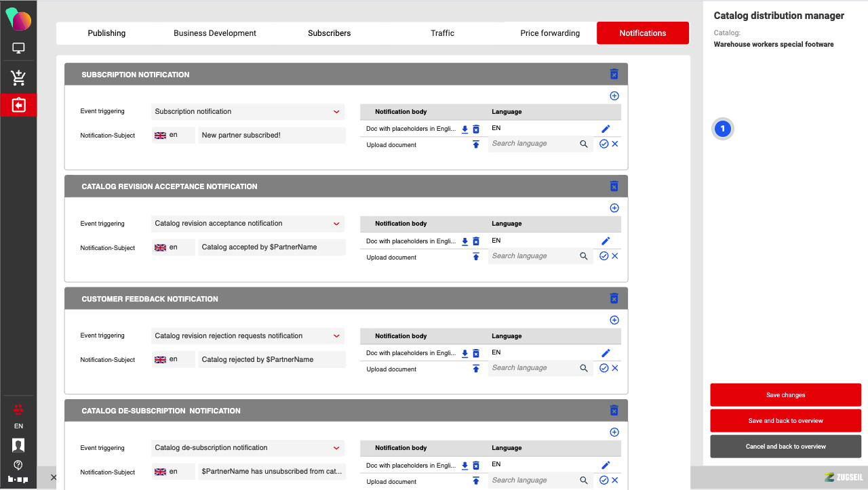Click Search language field in Subscription section
Image resolution: width=868 pixels, height=490 pixels.
tap(533, 144)
